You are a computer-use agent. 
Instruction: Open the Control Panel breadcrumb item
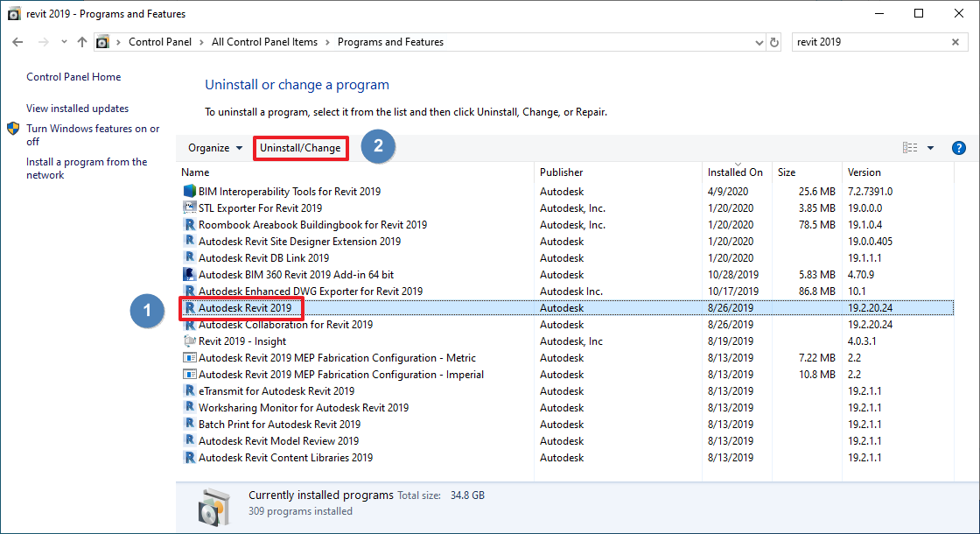point(160,41)
